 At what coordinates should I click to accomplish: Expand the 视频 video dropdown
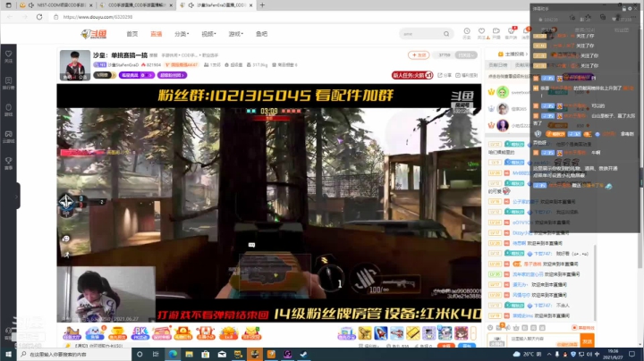(x=208, y=34)
